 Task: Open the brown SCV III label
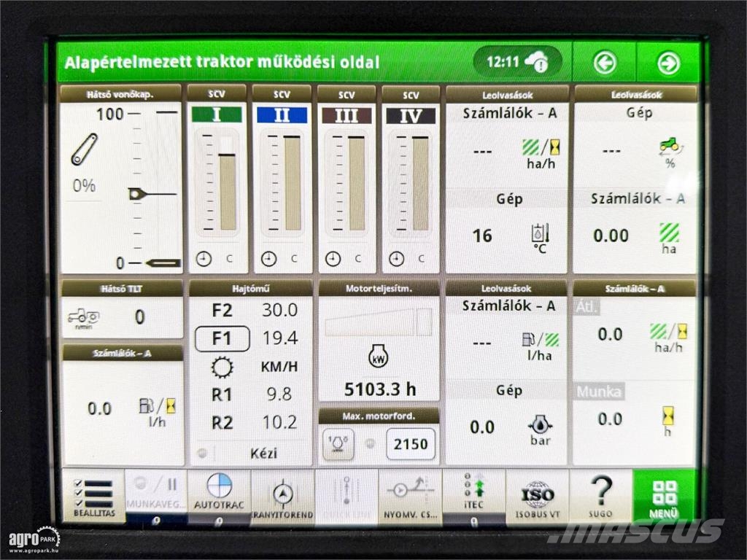tap(347, 115)
